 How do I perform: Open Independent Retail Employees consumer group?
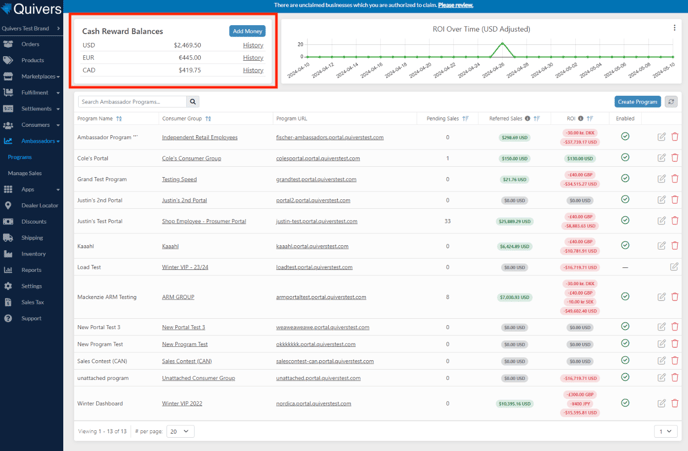200,137
